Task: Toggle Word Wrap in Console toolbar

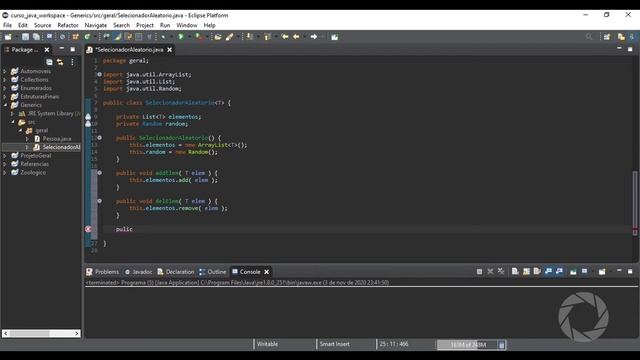Action: click(537, 271)
